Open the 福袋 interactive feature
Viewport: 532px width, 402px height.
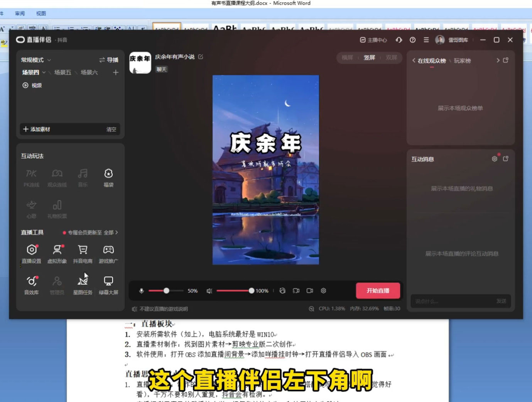tap(108, 178)
